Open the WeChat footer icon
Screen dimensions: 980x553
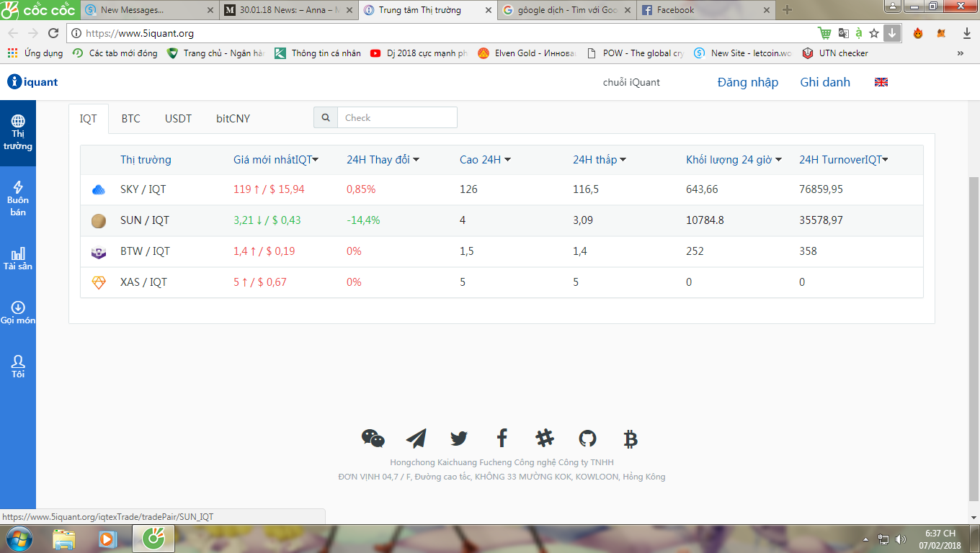coord(373,438)
